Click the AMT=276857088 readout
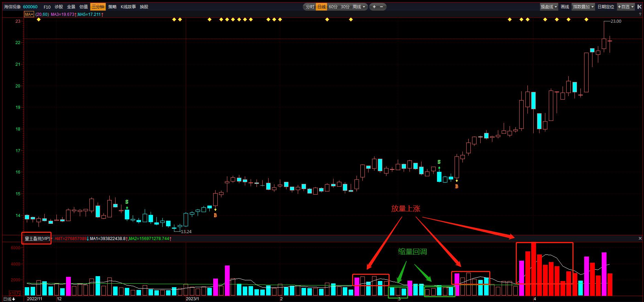Screen dimensions: 644x302 tap(70, 238)
